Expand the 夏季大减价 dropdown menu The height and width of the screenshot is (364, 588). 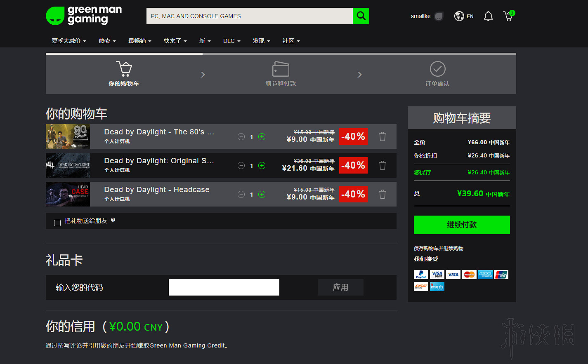coord(68,41)
